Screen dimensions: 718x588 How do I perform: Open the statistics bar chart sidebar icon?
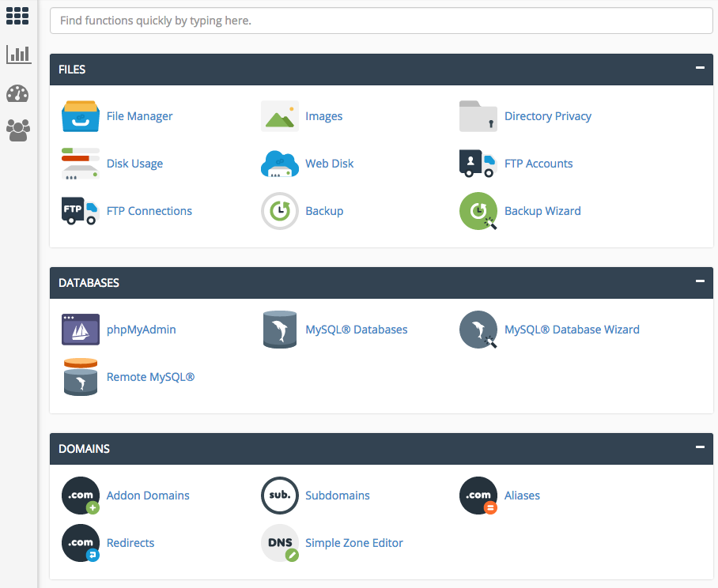(17, 54)
